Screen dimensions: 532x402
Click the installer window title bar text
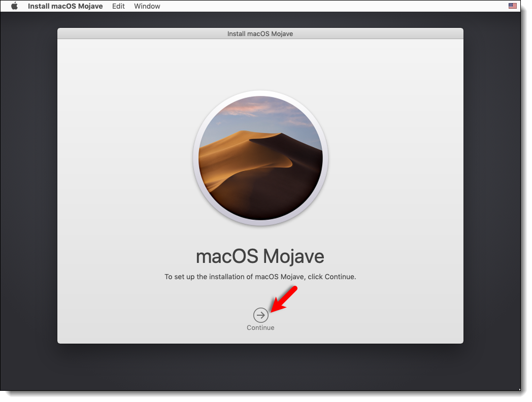point(260,34)
